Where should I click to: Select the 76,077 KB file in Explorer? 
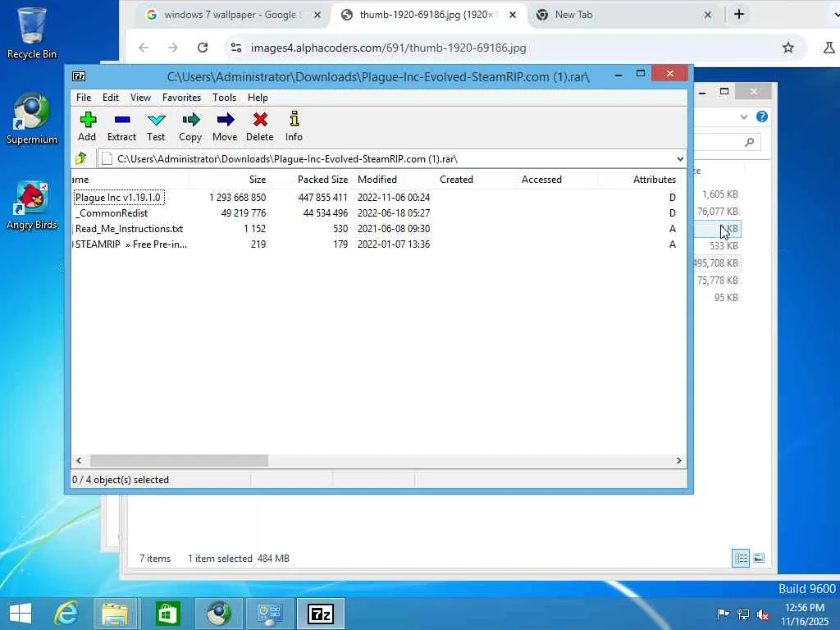(x=717, y=212)
